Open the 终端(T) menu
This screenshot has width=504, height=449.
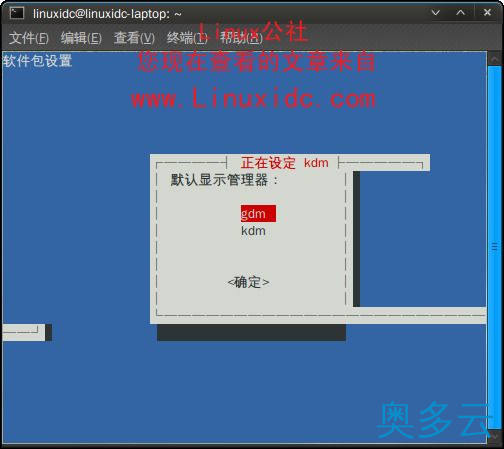(187, 38)
